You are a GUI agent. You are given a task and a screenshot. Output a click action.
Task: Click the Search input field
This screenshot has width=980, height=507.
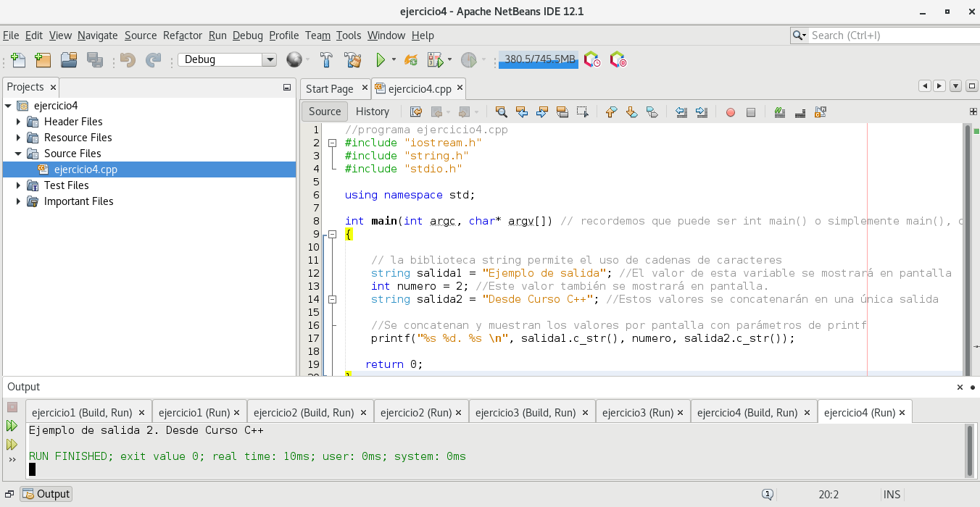[x=888, y=35]
